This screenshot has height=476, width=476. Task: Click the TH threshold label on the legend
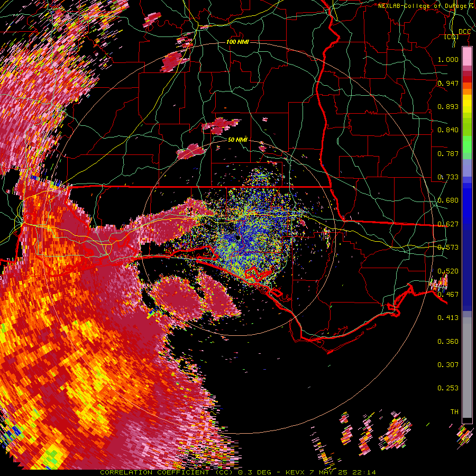454,411
